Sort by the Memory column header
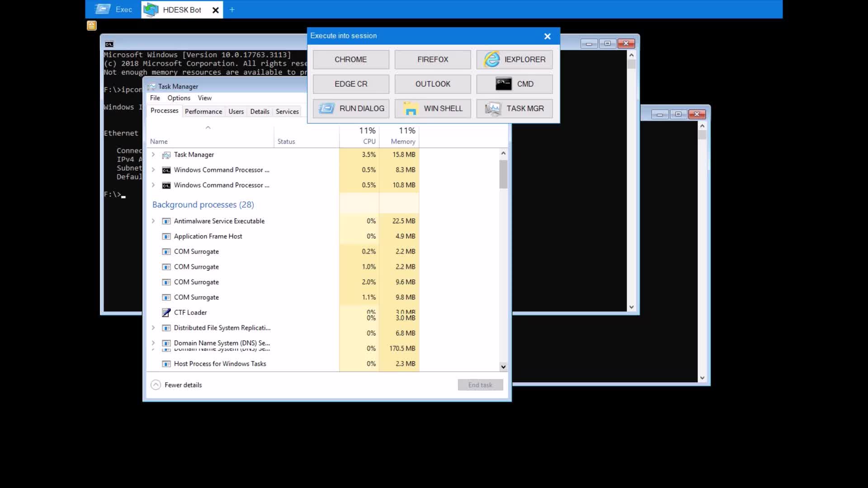 [402, 141]
